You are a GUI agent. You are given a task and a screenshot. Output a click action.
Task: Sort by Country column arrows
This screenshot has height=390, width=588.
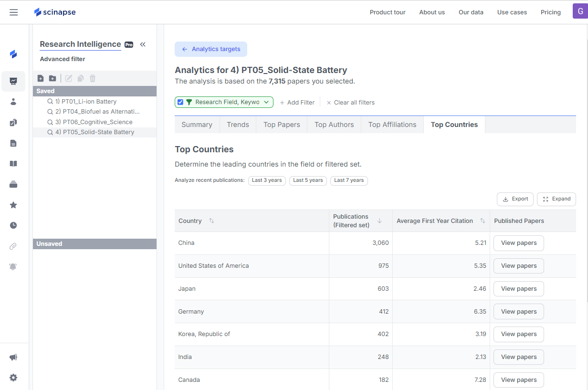tap(211, 221)
